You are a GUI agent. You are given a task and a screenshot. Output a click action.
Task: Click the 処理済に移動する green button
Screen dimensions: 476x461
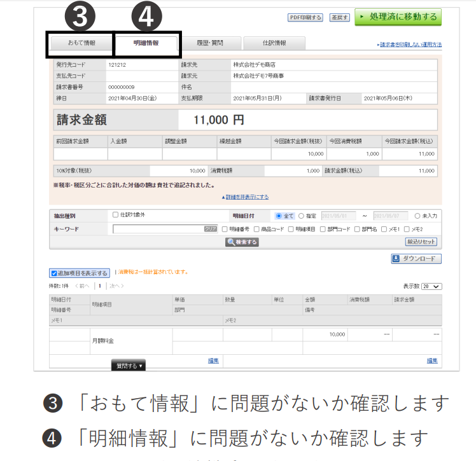pyautogui.click(x=398, y=17)
